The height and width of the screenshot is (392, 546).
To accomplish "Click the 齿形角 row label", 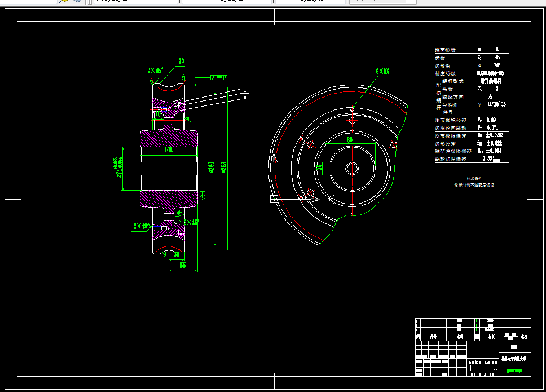I will 443,65.
